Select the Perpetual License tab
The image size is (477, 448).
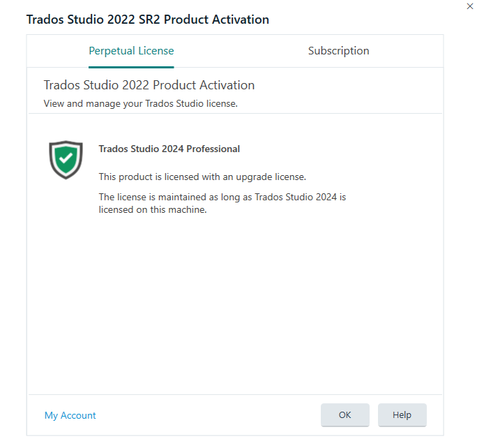click(x=131, y=51)
